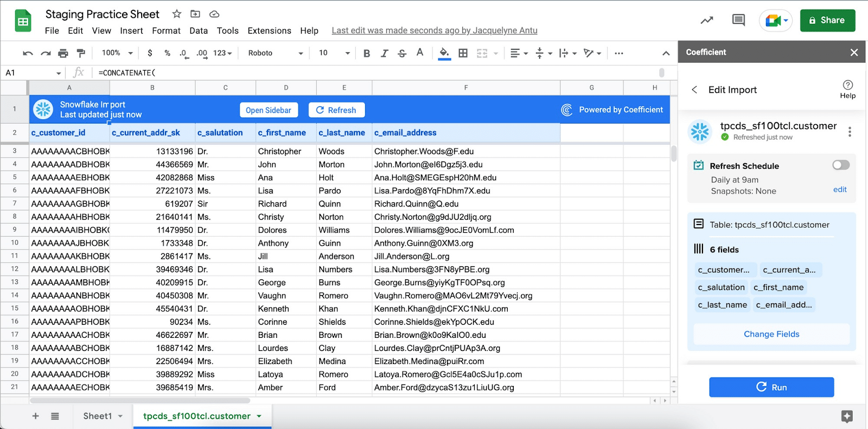Click the Change Fields button
The width and height of the screenshot is (868, 429).
point(771,334)
